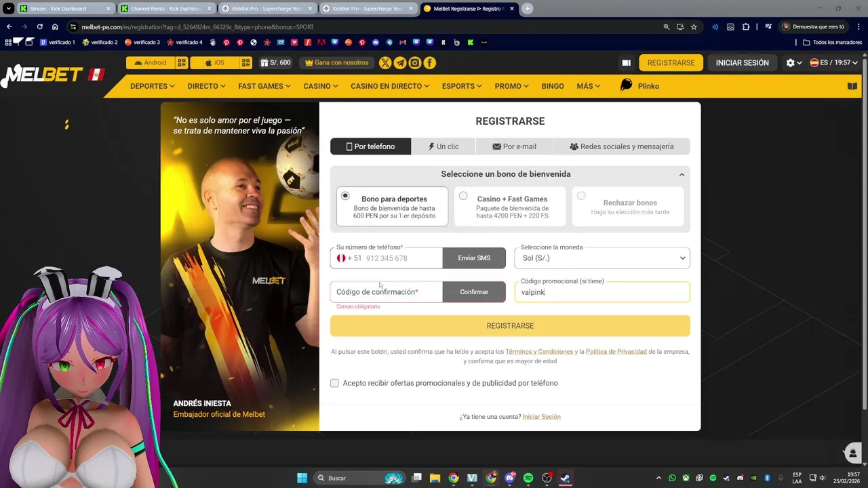Image resolution: width=868 pixels, height=488 pixels.
Task: Click the browser home button
Action: click(55, 26)
